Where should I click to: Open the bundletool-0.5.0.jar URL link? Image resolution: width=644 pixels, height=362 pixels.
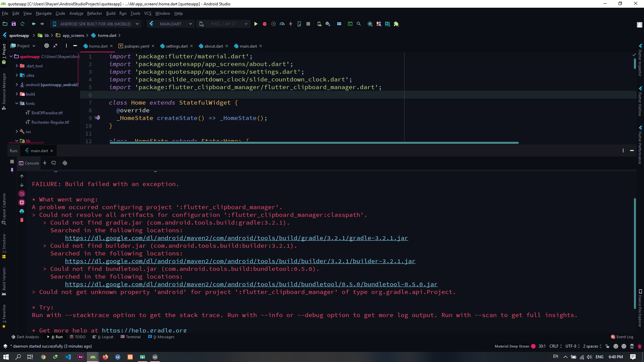coord(251,284)
